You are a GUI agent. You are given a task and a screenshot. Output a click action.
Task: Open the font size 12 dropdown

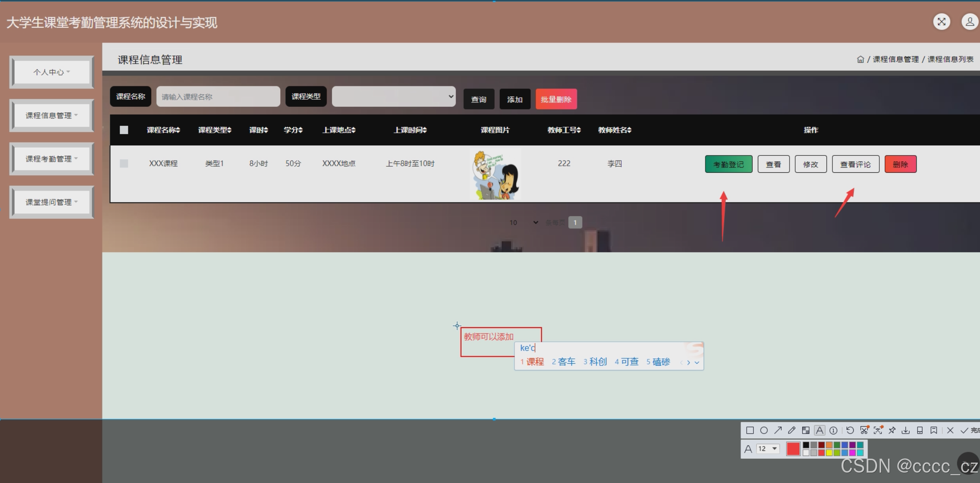pos(768,449)
